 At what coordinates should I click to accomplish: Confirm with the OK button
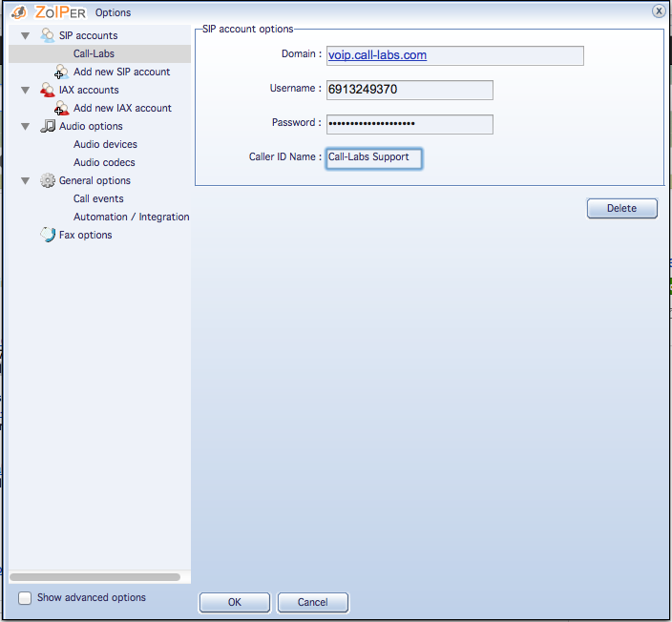point(235,602)
